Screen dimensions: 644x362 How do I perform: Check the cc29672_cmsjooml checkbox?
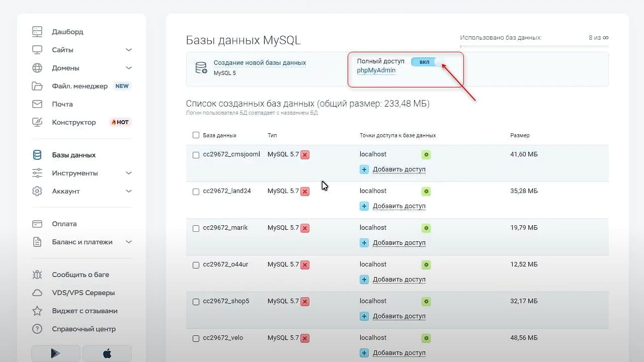click(x=196, y=155)
